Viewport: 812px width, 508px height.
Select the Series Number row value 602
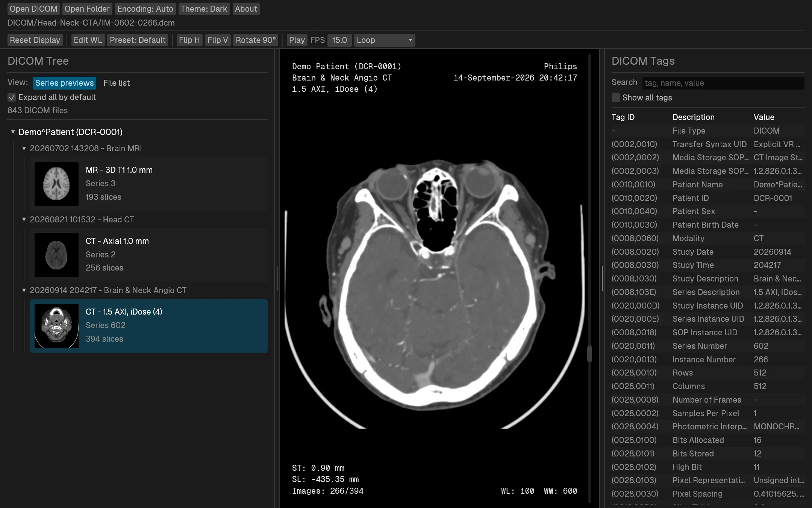(761, 346)
